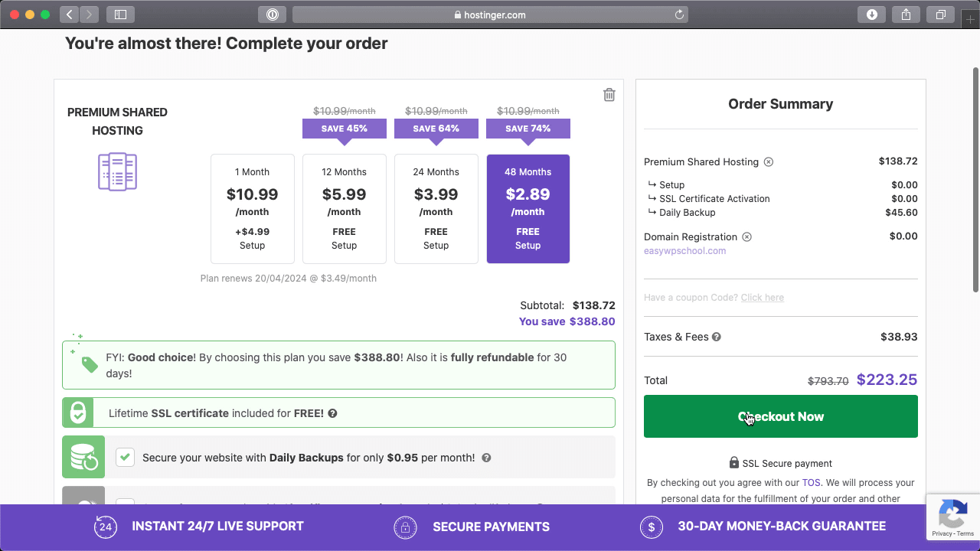Select the 48 Months plan card
Viewport: 980px width, 551px height.
(x=528, y=209)
